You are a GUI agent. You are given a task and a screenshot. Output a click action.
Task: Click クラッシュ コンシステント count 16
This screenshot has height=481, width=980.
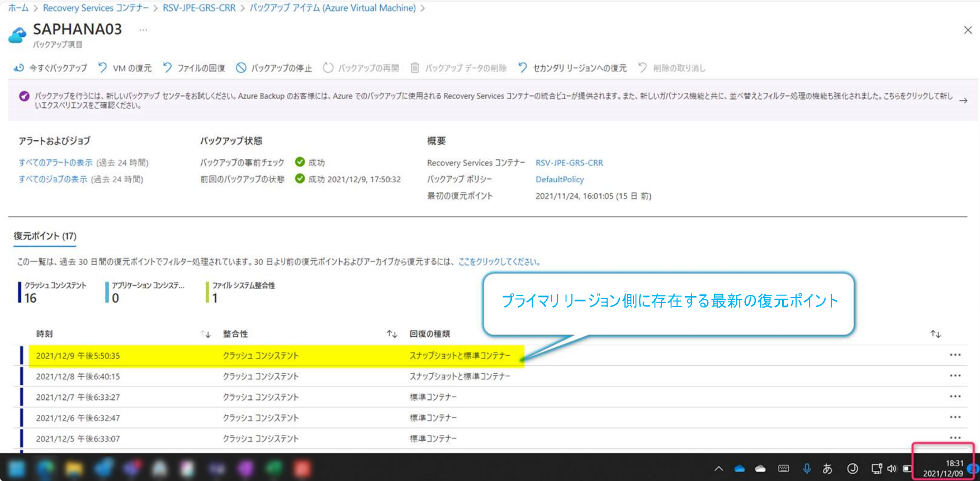tap(53, 293)
